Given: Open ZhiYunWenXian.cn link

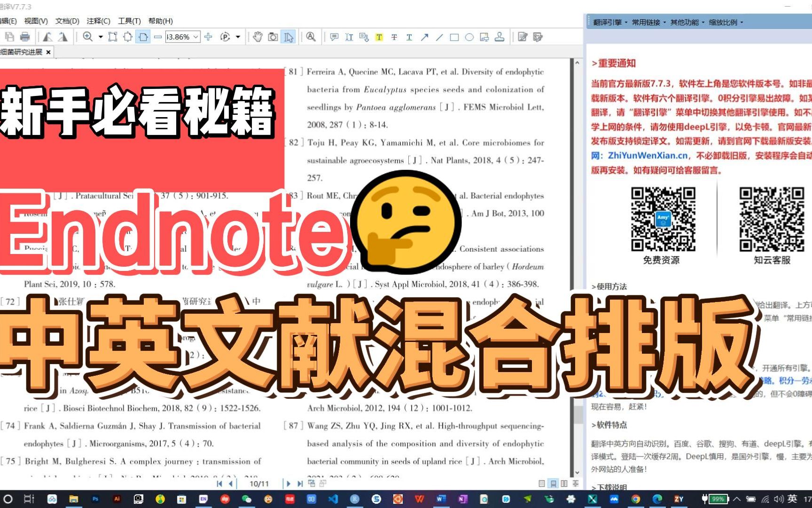Looking at the screenshot, I should click(x=648, y=156).
